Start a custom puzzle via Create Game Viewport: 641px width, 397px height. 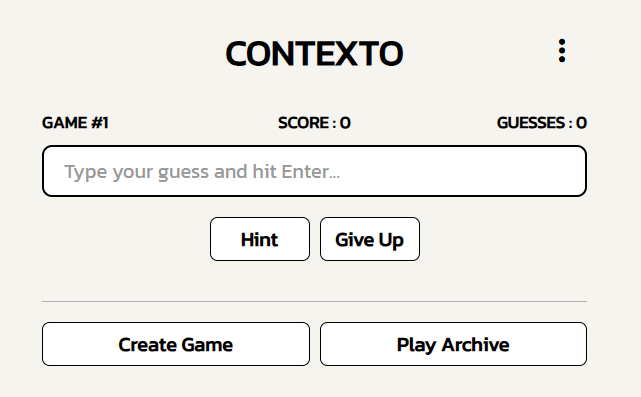coord(176,344)
